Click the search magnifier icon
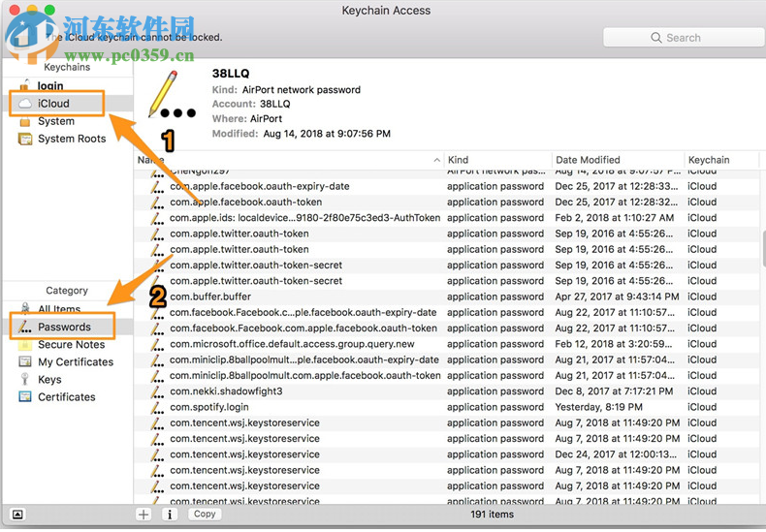766x532 pixels. [656, 38]
